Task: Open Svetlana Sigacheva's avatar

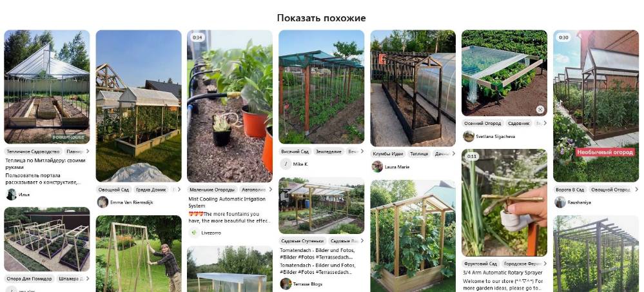Action: tap(469, 136)
